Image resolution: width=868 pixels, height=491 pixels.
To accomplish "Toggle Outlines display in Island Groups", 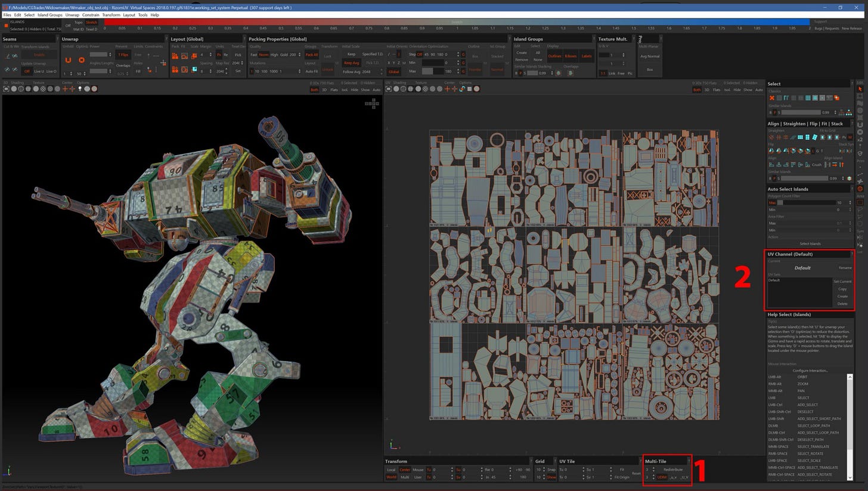I will [x=555, y=56].
